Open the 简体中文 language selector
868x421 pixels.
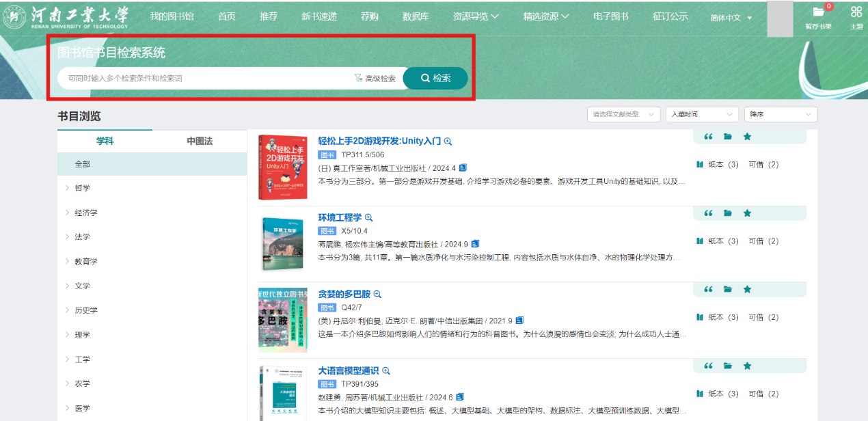731,18
